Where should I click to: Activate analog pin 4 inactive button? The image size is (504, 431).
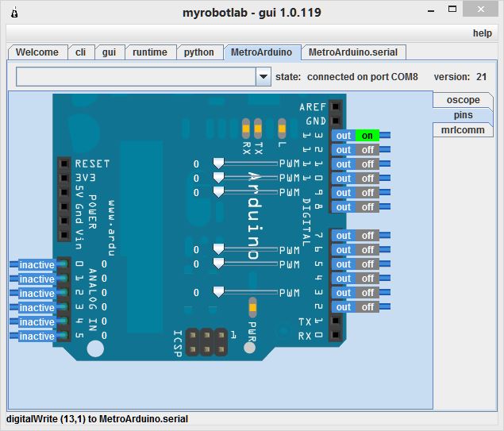(37, 322)
